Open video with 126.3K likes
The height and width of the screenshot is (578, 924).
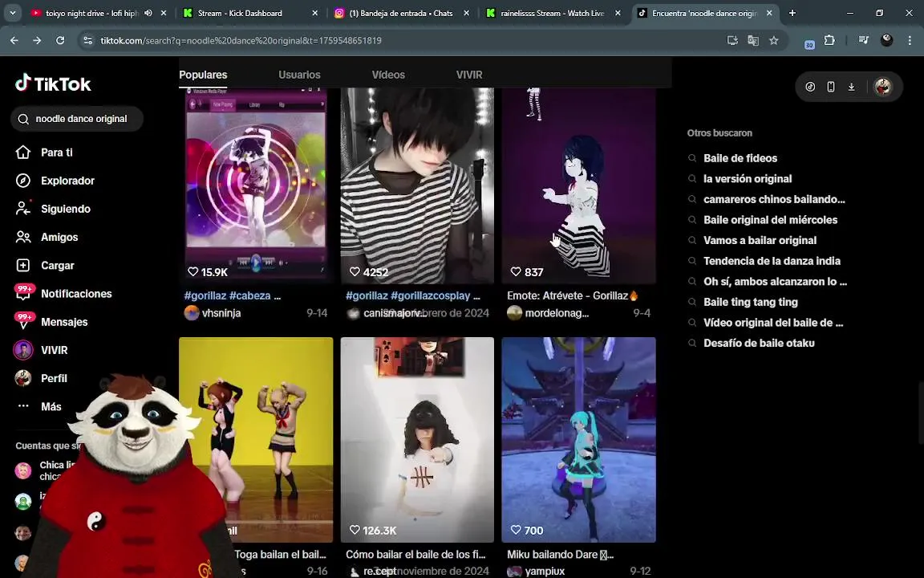tap(417, 439)
